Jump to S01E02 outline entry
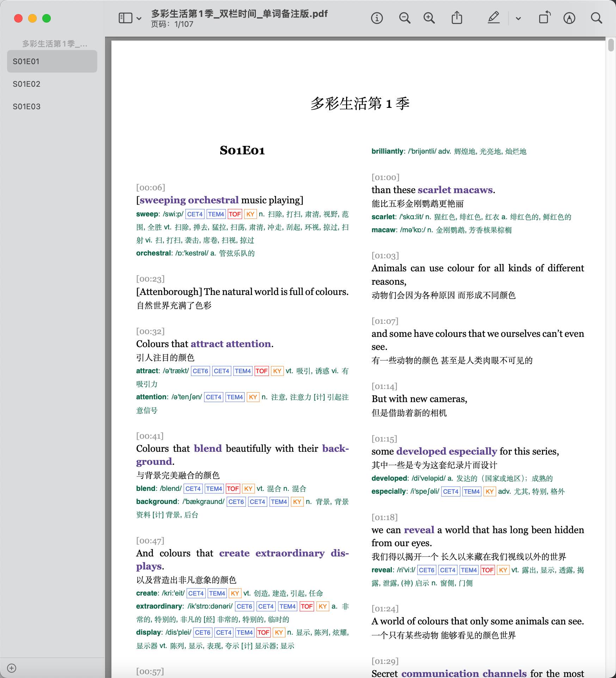The width and height of the screenshot is (616, 678). (52, 84)
